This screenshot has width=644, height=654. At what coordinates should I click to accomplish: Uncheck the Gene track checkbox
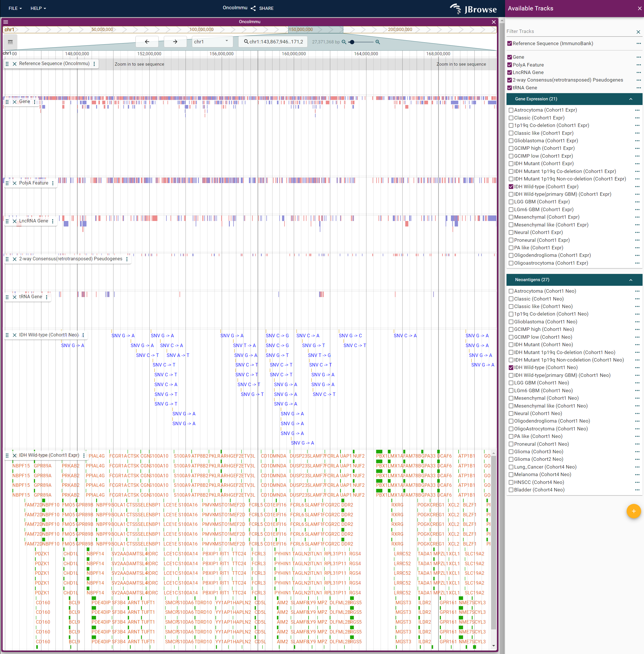pyautogui.click(x=509, y=57)
